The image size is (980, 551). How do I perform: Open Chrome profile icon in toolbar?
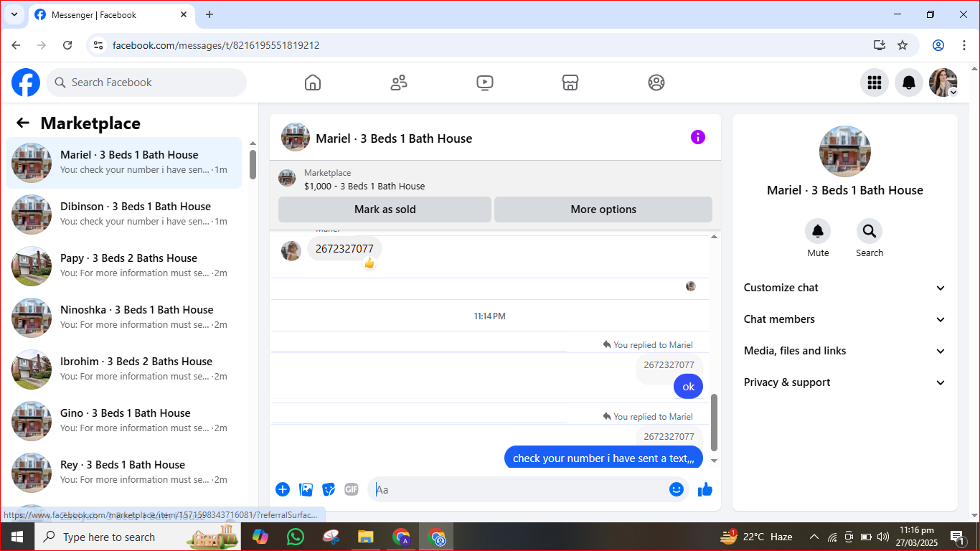click(x=938, y=45)
